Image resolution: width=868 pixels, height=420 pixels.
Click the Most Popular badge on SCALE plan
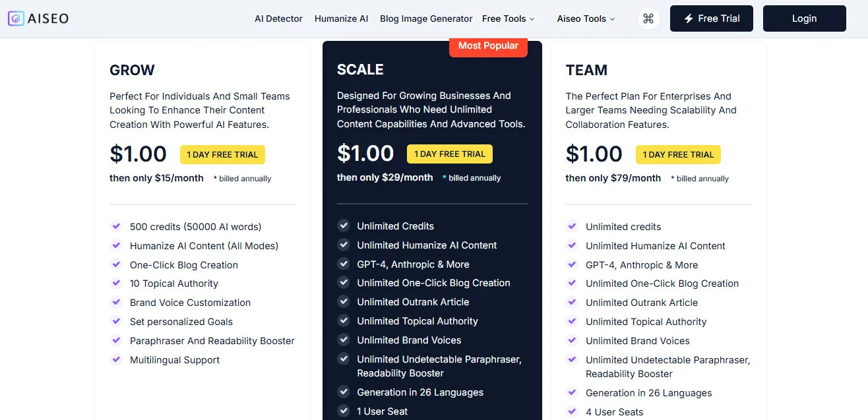tap(488, 45)
